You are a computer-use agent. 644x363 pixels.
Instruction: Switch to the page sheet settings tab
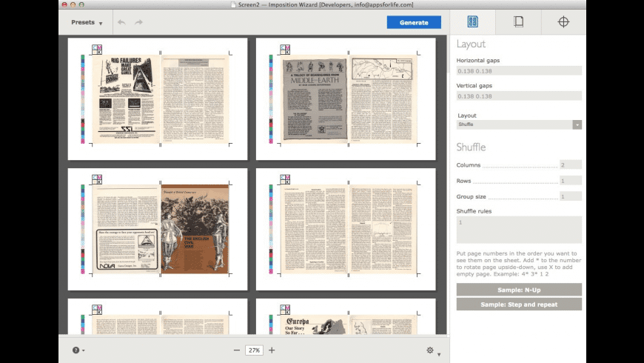(518, 21)
